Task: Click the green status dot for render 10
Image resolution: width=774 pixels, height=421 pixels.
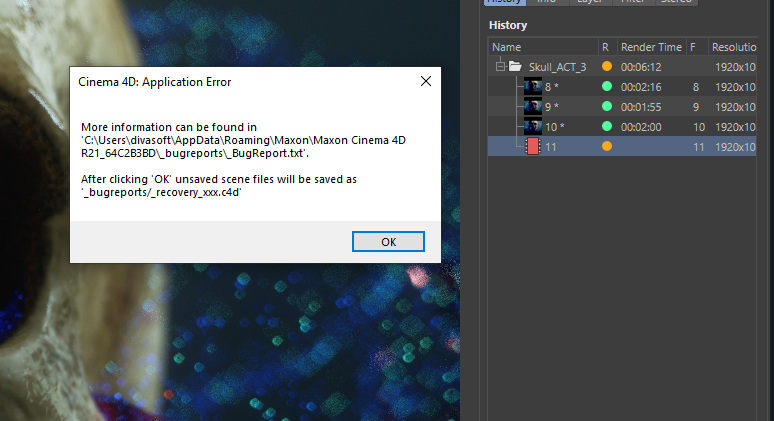Action: pyautogui.click(x=607, y=126)
